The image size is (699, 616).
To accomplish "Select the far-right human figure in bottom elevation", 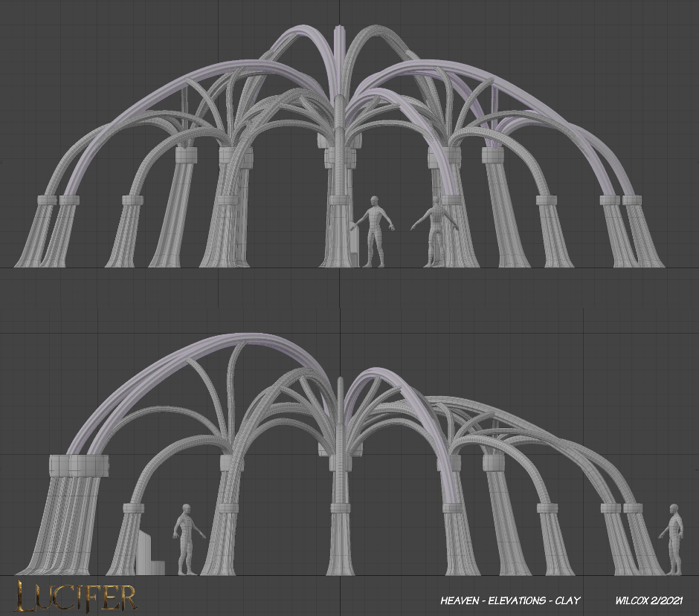I will pyautogui.click(x=674, y=539).
